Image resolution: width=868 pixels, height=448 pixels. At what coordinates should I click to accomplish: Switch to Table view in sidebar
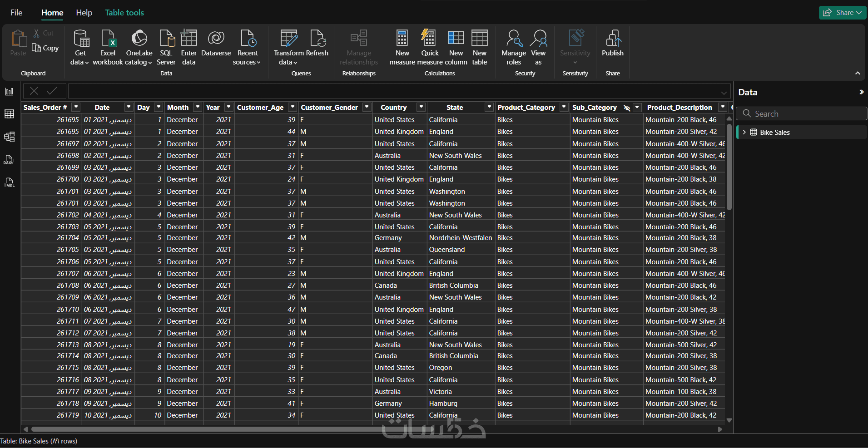tap(9, 114)
